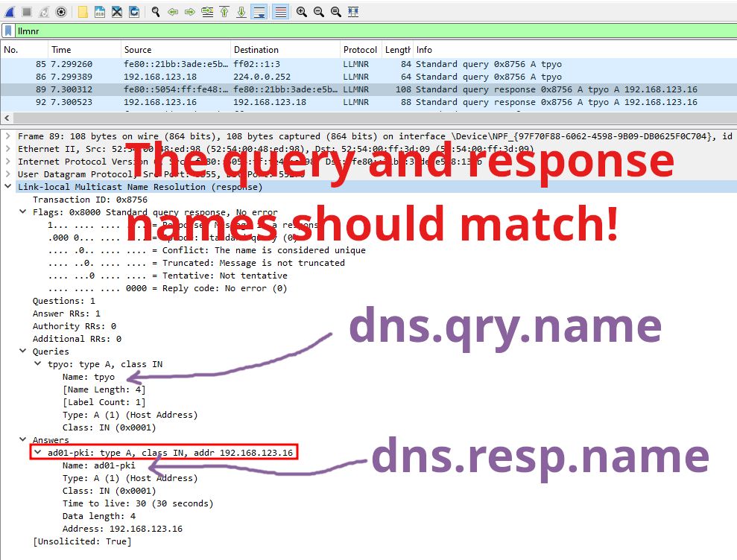
Task: Go to a specified packet
Action: pyautogui.click(x=207, y=12)
